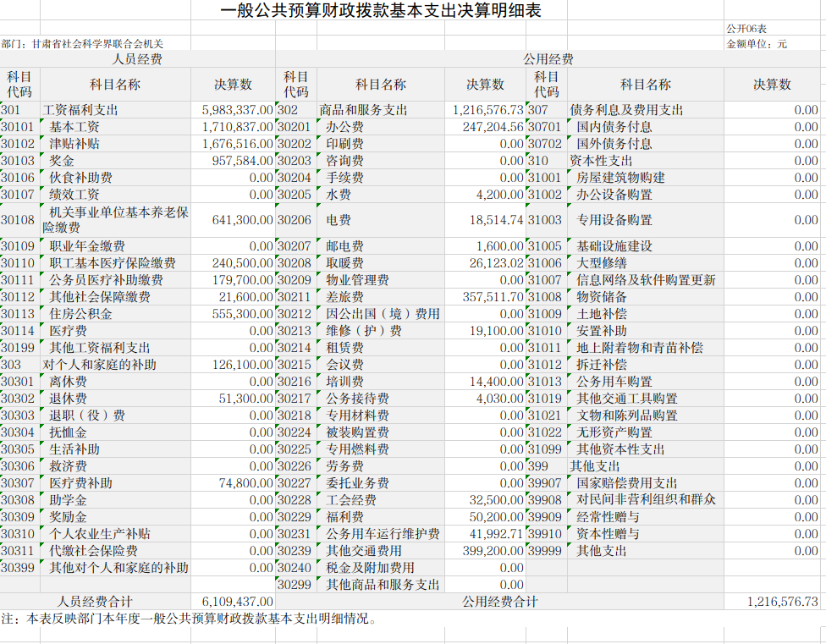Click the 职工基本医疗保险缴费 cell
Image resolution: width=826 pixels, height=644 pixels.
point(115,262)
